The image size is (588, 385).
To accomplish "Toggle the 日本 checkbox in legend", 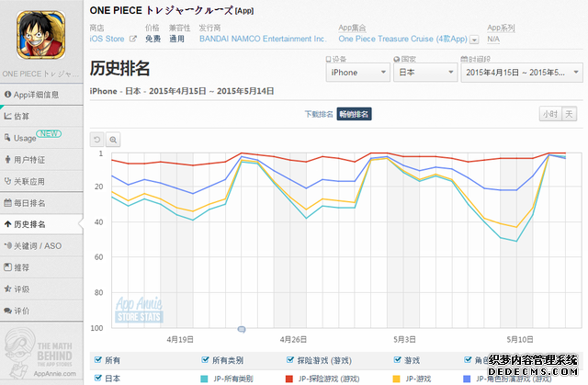I will coord(98,378).
